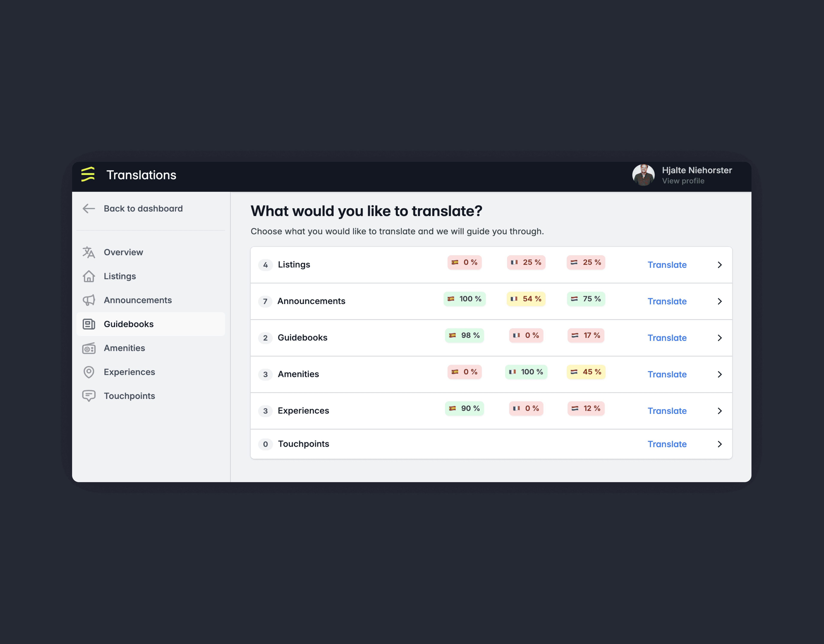This screenshot has height=644, width=824.
Task: Expand Touchpoints row with chevron
Action: click(719, 444)
